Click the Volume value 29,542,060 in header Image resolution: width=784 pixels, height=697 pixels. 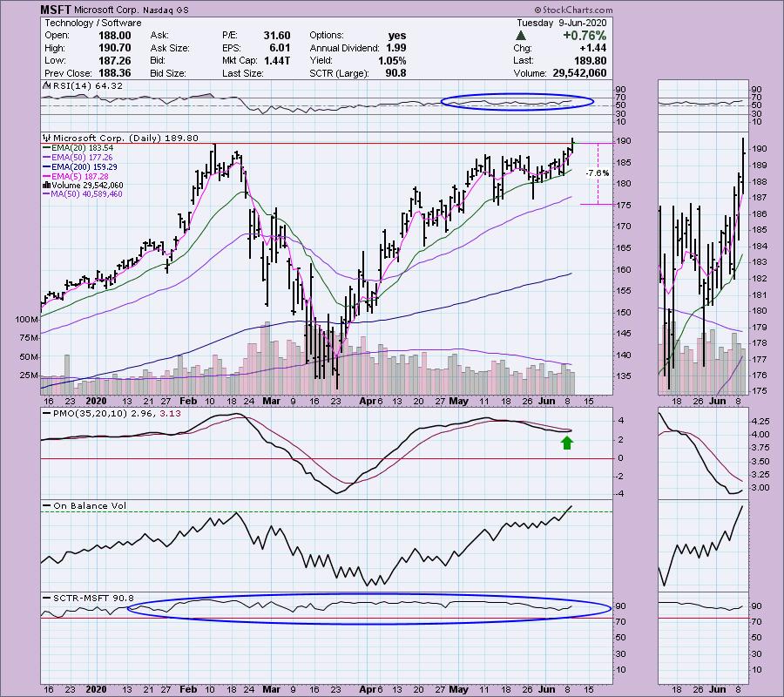click(579, 73)
